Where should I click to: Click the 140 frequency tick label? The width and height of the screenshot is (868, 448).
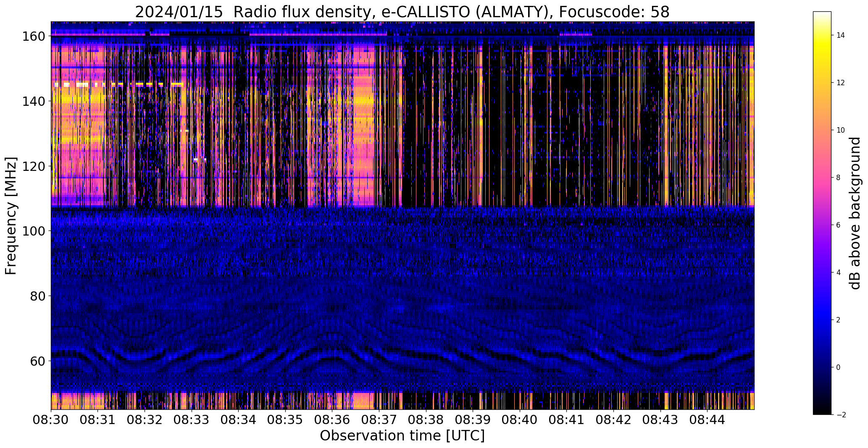tap(34, 101)
